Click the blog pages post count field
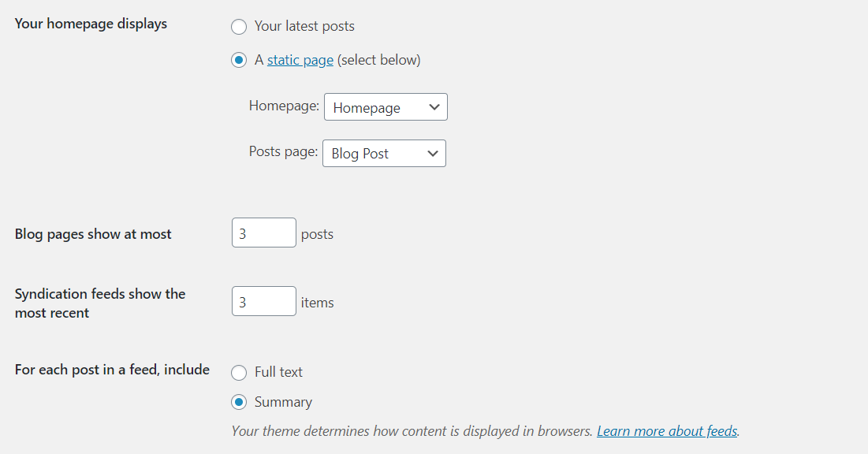The width and height of the screenshot is (868, 454). [263, 233]
